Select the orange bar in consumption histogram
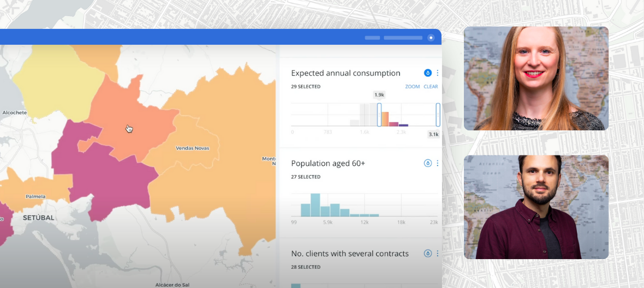The width and height of the screenshot is (644, 288). pyautogui.click(x=385, y=119)
